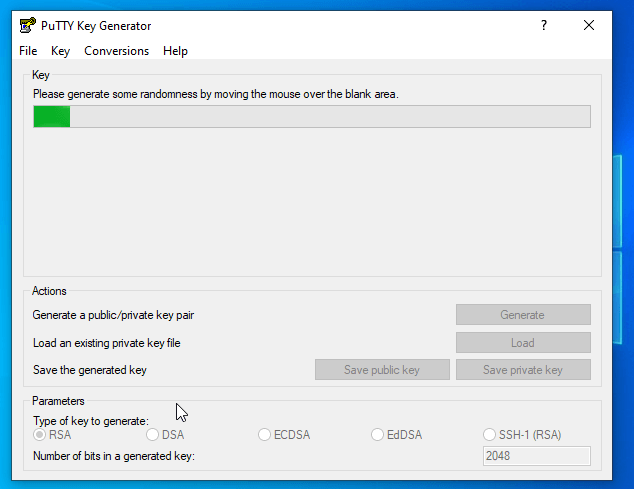
Task: Open the Help menu
Action: 175,51
